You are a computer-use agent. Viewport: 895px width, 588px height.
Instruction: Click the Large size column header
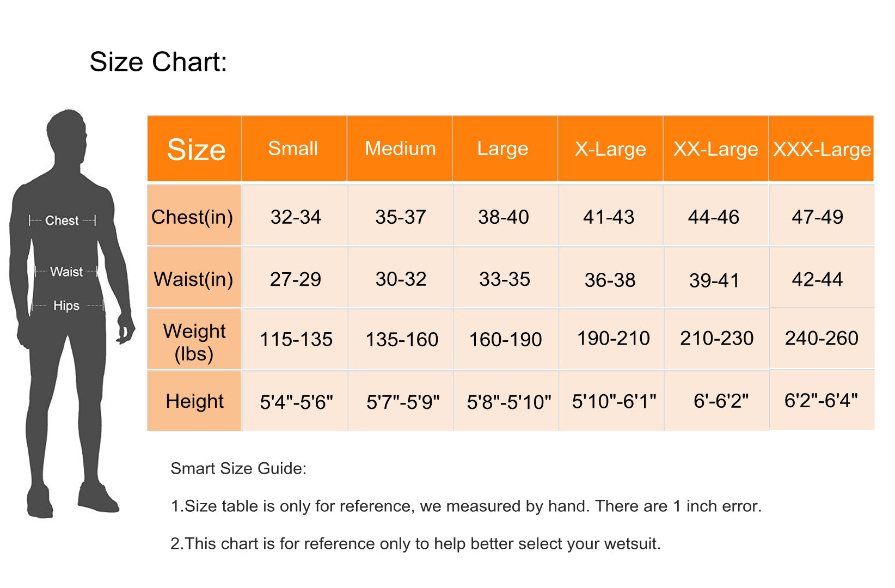tap(502, 149)
